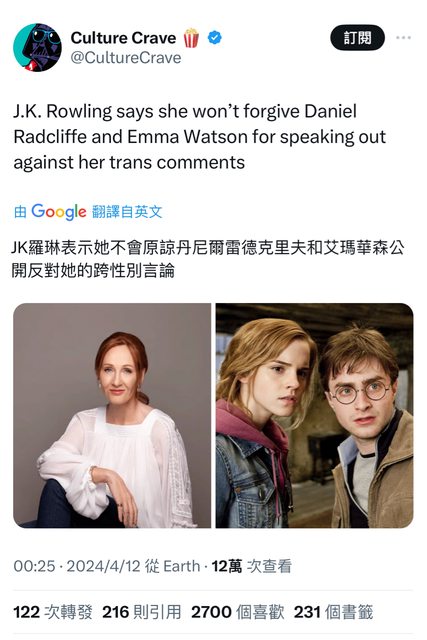
Task: View the 231 個書籤 bookmarks count
Action: coord(334,612)
